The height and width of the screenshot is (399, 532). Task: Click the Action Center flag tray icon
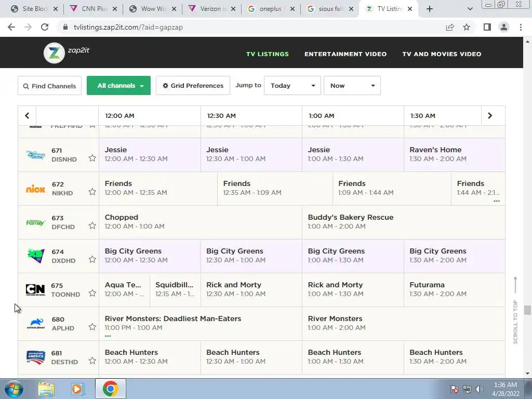coord(454,389)
